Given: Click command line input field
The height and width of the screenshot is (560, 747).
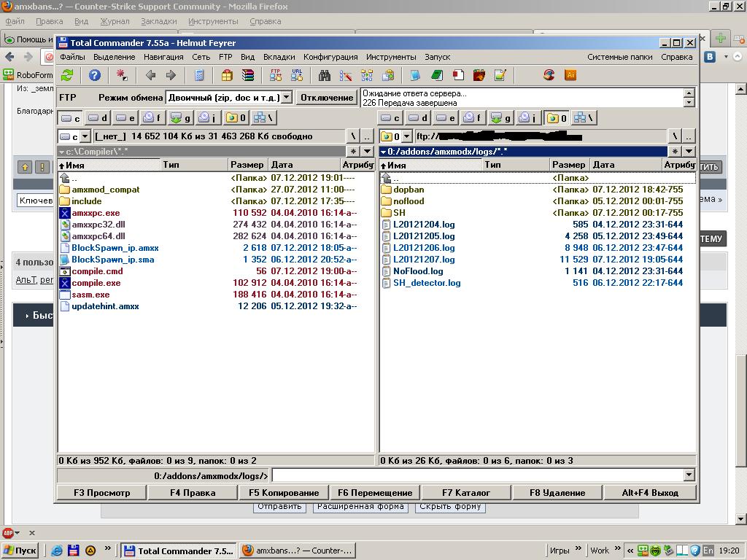Looking at the screenshot, I should pyautogui.click(x=478, y=475).
